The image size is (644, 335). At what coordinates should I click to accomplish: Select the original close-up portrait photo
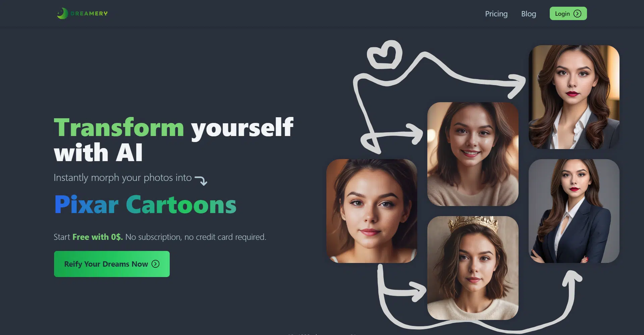[372, 211]
